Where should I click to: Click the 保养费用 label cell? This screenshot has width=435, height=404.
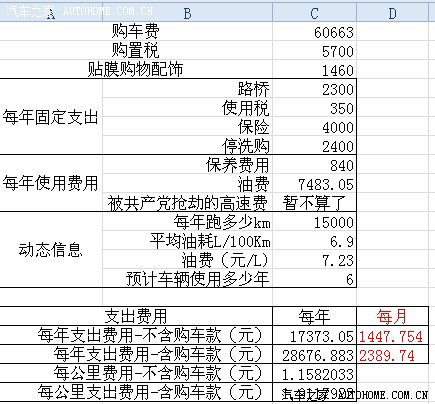(187, 164)
